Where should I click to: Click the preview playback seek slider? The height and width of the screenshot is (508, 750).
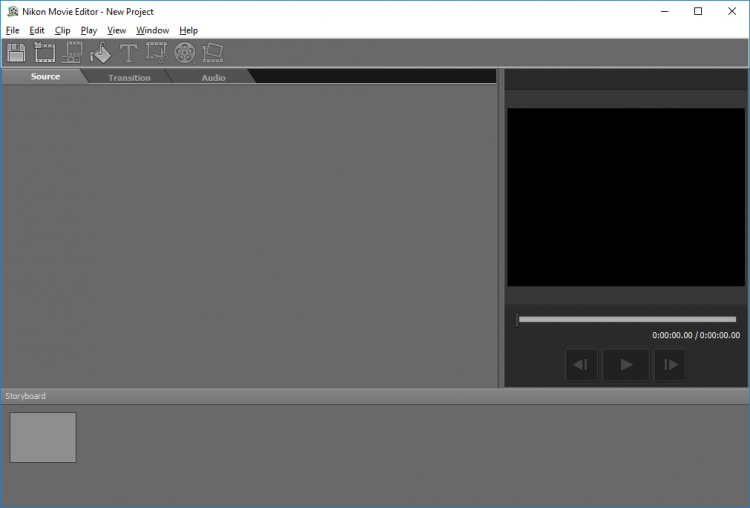(x=626, y=320)
